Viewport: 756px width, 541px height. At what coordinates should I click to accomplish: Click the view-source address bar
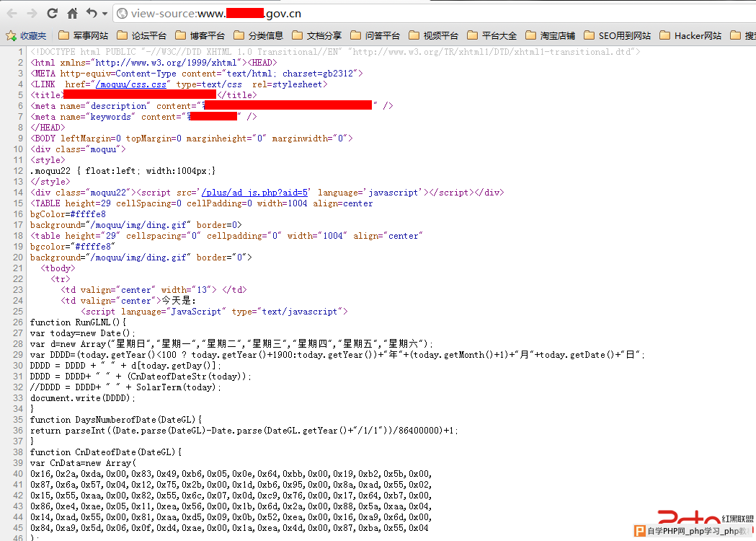434,14
